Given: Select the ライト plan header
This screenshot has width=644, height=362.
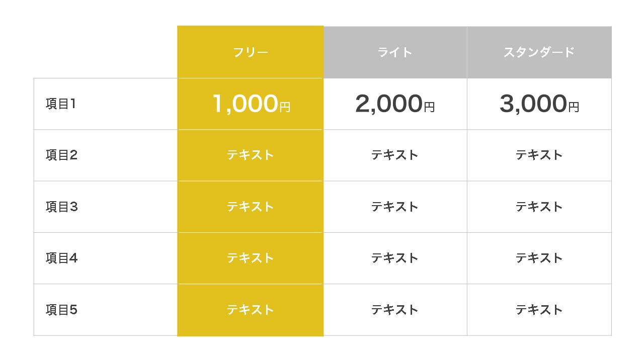Looking at the screenshot, I should [x=395, y=52].
